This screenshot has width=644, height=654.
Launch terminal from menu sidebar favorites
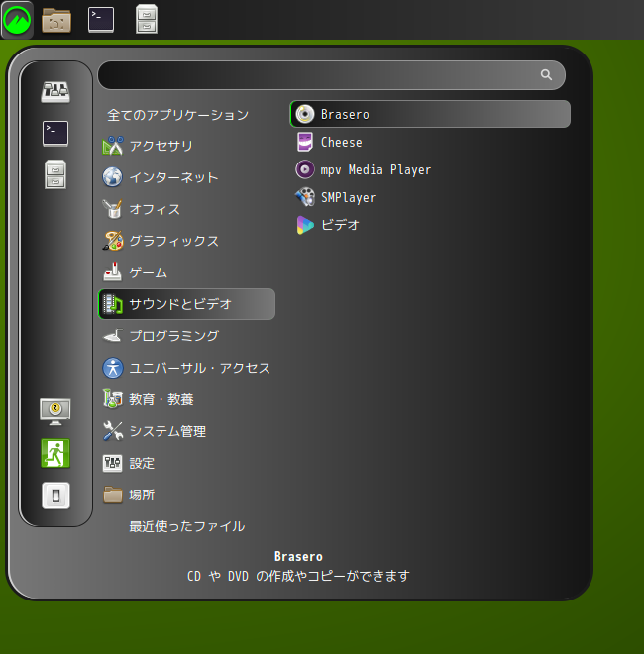(x=55, y=134)
